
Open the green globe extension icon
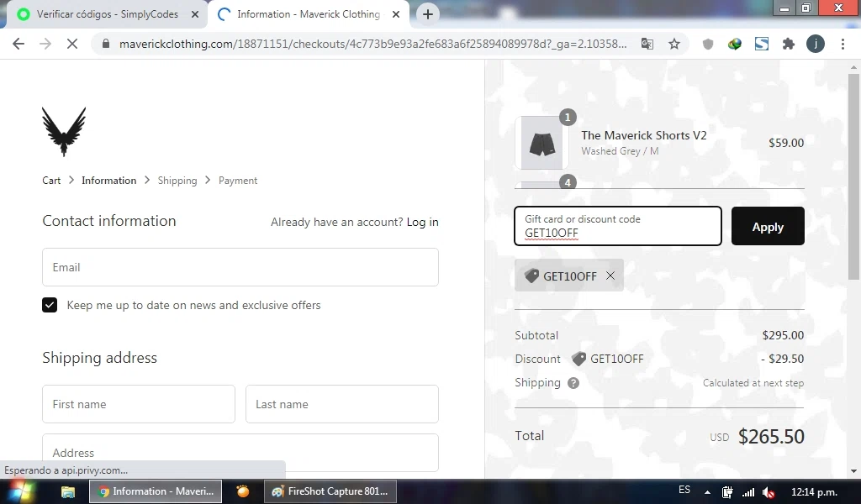coord(735,44)
